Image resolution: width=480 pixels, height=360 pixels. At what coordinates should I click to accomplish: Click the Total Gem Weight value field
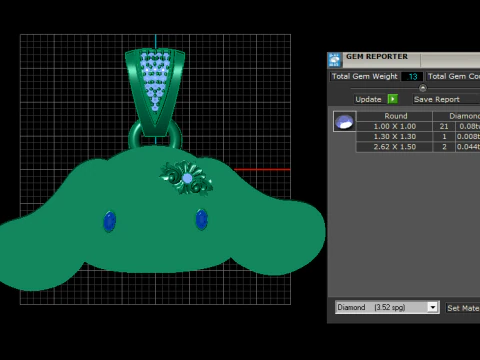[x=412, y=77]
